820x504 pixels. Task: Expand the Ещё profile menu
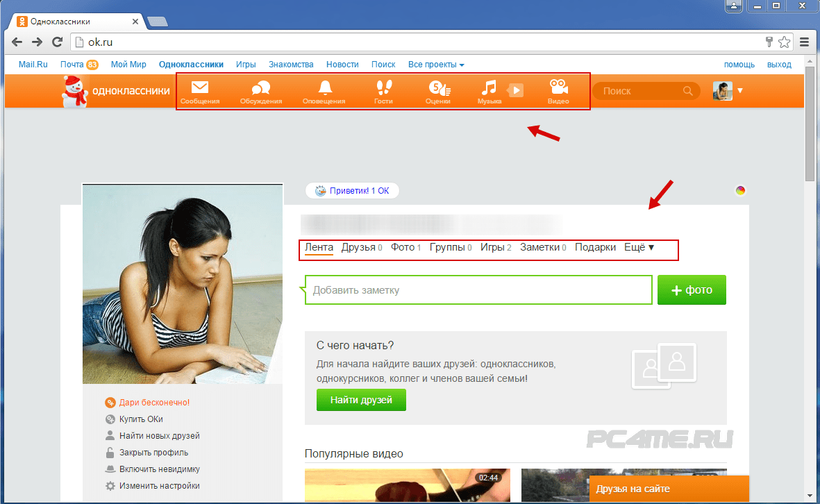pos(639,247)
